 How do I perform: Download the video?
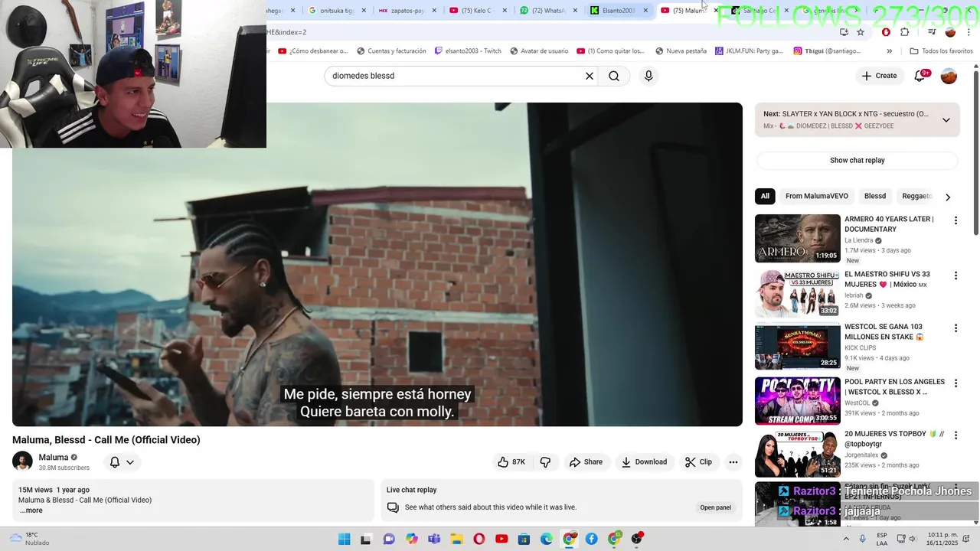coord(644,462)
